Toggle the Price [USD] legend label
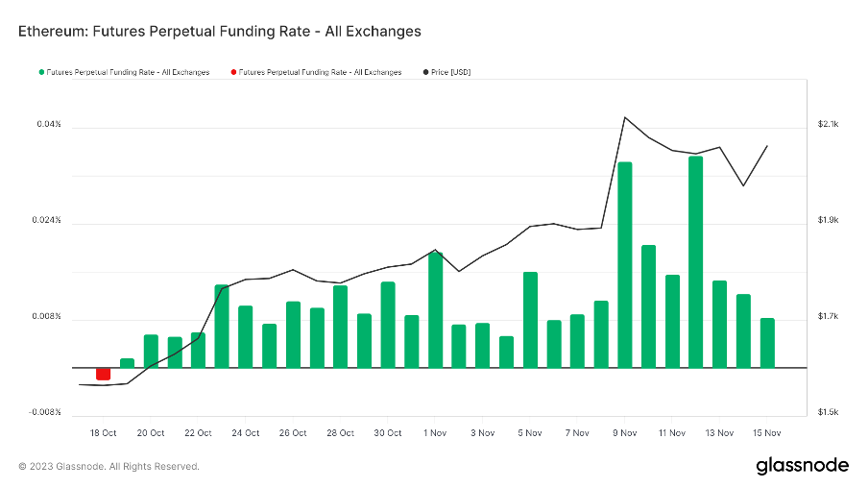This screenshot has width=868, height=488. point(451,72)
